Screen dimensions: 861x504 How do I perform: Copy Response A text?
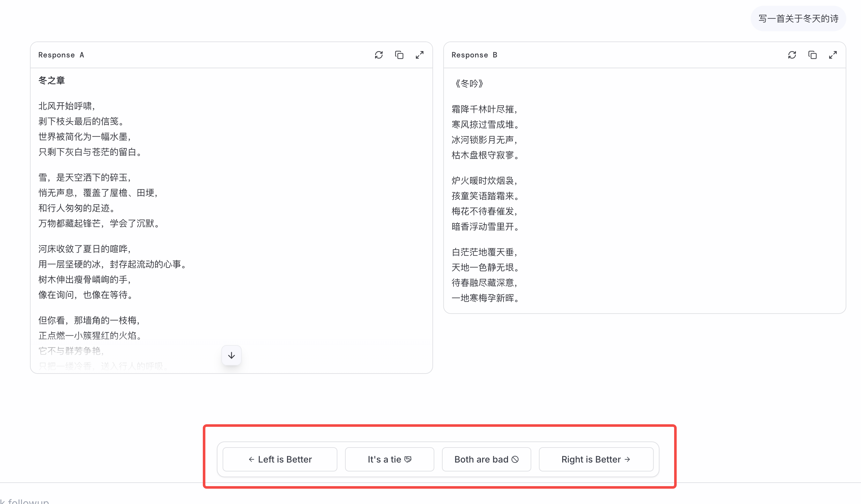(399, 55)
